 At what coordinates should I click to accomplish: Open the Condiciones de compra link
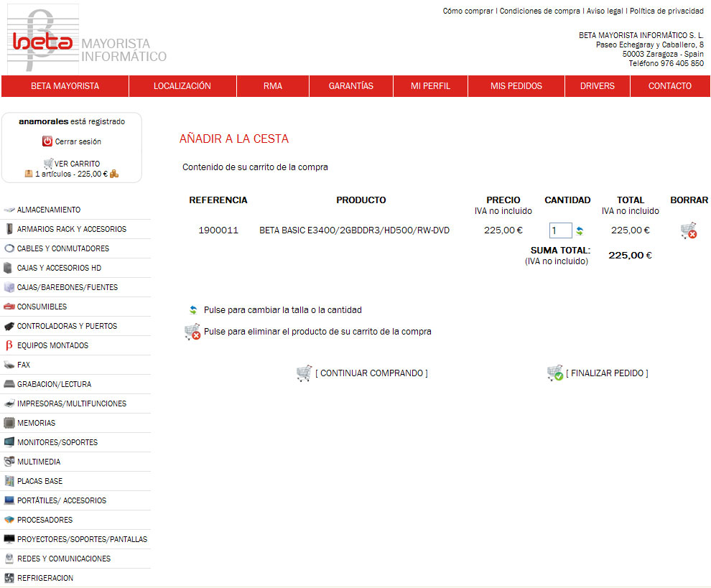(539, 11)
